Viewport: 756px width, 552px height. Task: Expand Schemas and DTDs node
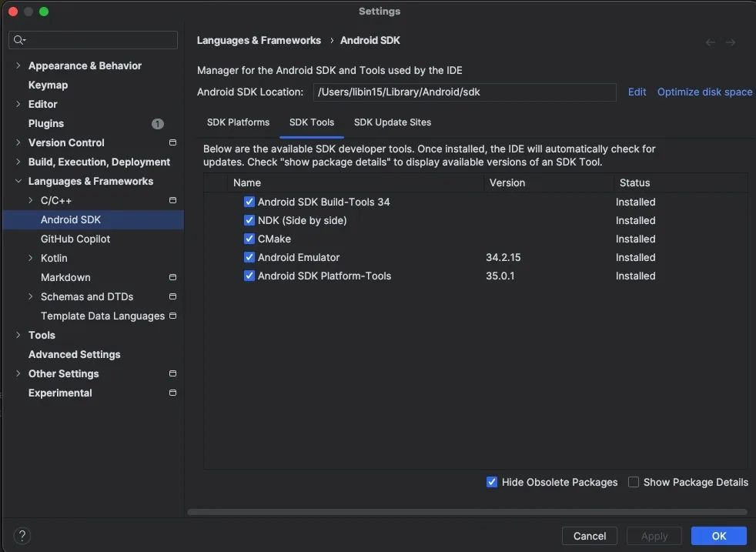pos(31,296)
